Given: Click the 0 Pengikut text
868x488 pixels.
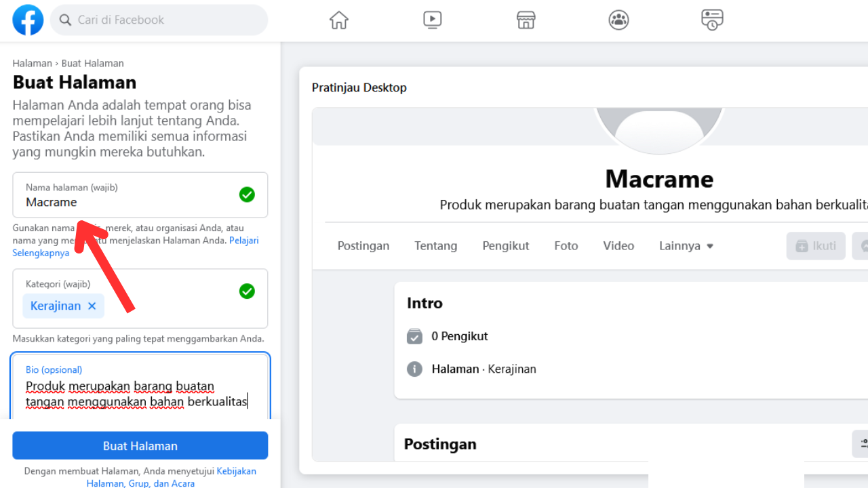Looking at the screenshot, I should (460, 336).
